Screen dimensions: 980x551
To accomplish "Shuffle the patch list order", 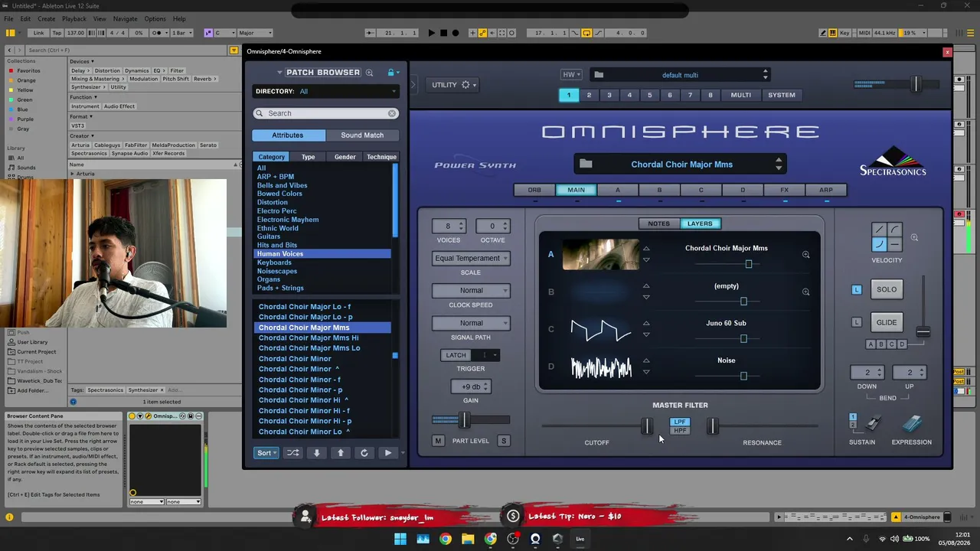I will [293, 452].
